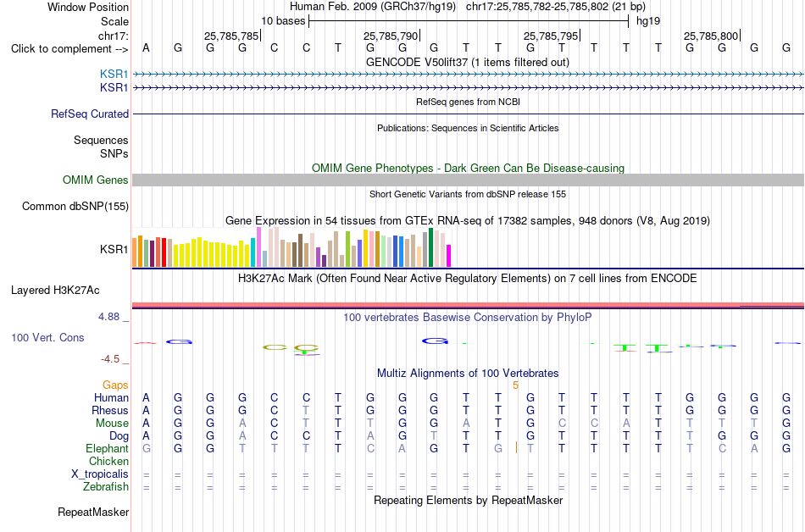Viewport: 805px width, 532px height.
Task: Open the Publications: Sequences in Scientific Articles title
Action: click(x=468, y=128)
